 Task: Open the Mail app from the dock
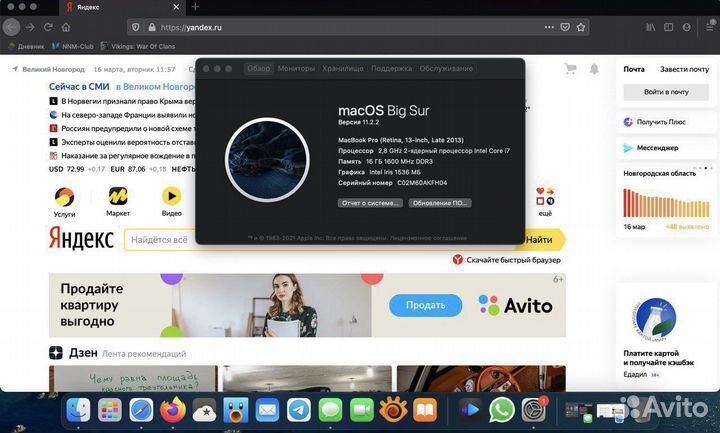[x=267, y=410]
